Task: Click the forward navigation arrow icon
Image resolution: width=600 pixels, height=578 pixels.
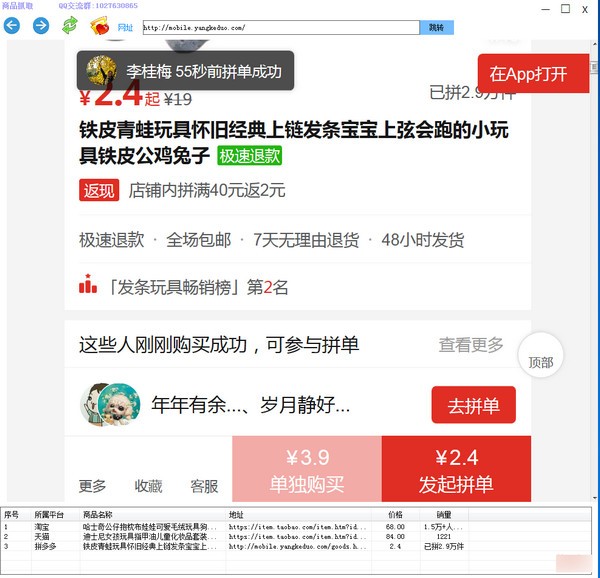Action: [41, 26]
